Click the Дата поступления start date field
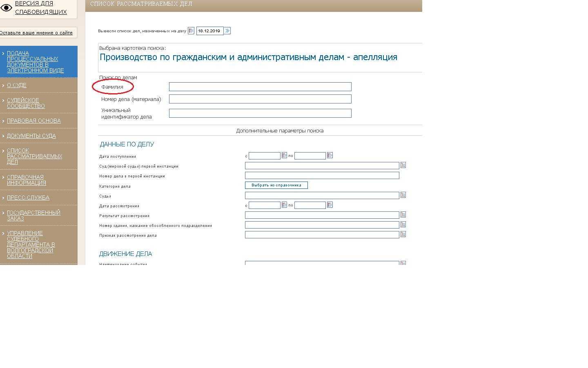588x368 pixels. coord(265,156)
